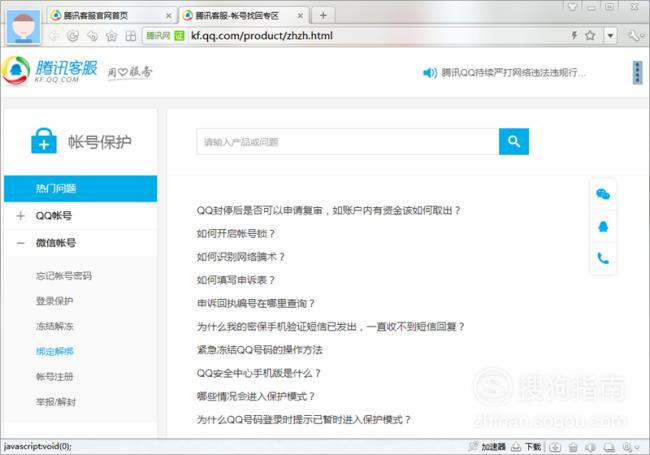The image size is (650, 455).
Task: Collapse the 微信帐号 section minus sign
Action: pyautogui.click(x=21, y=243)
